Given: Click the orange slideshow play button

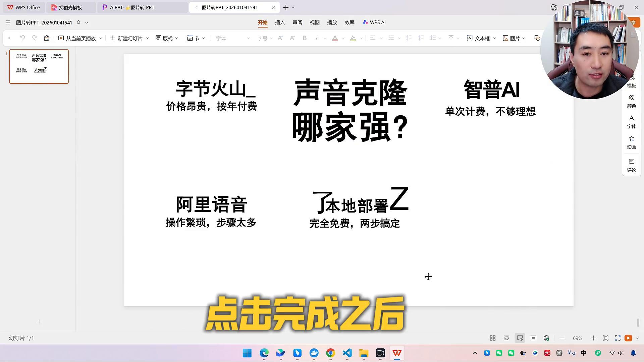Looking at the screenshot, I should 628,338.
